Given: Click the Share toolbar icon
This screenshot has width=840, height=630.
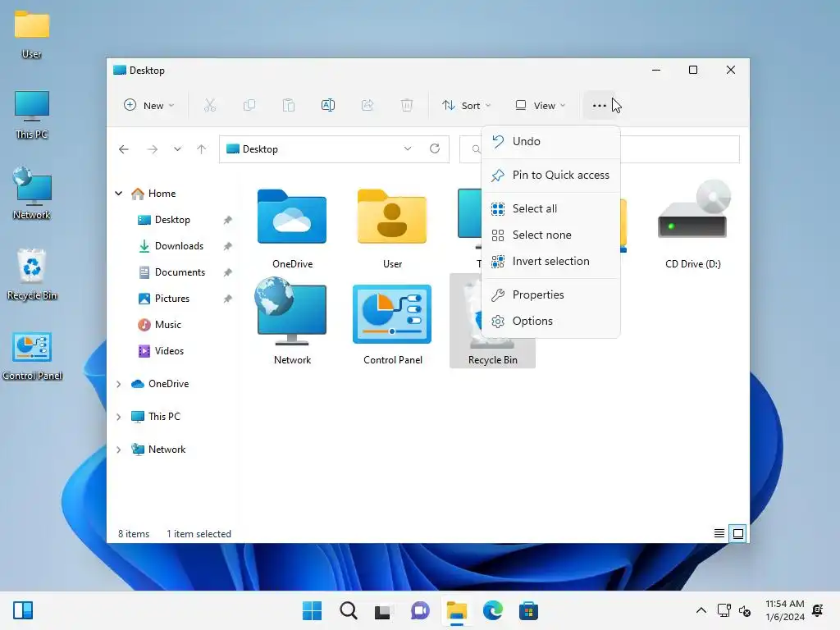Looking at the screenshot, I should tap(367, 106).
